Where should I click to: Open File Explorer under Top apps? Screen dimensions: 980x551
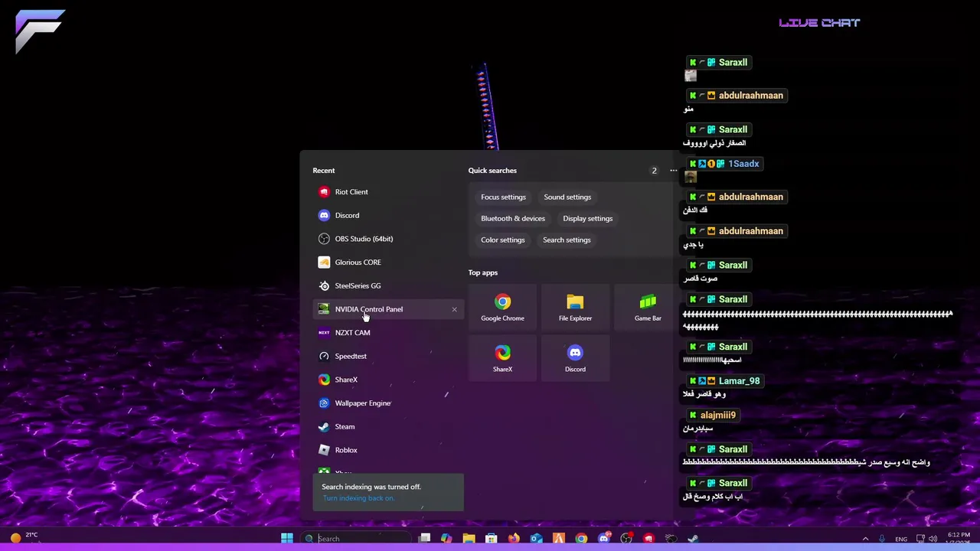pos(575,308)
